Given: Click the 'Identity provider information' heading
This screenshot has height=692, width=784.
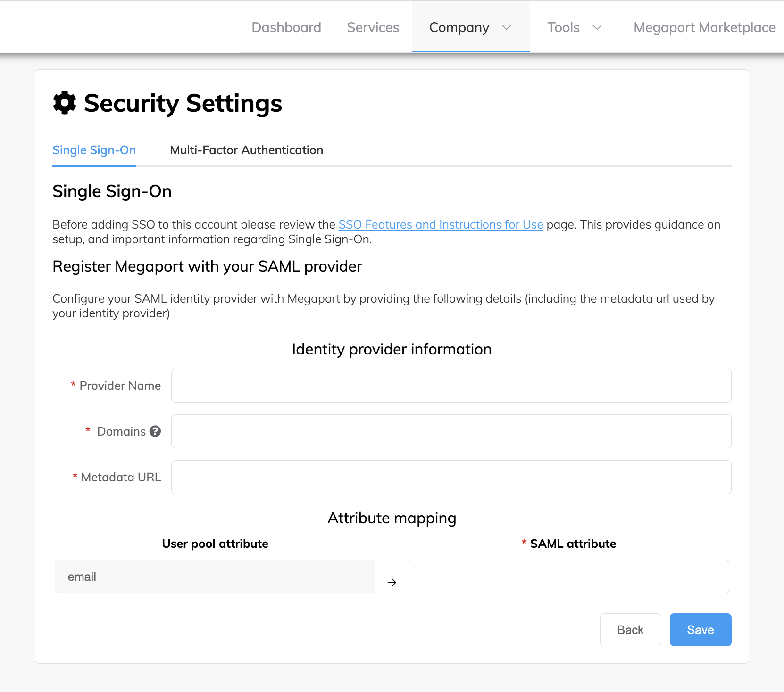Looking at the screenshot, I should pyautogui.click(x=392, y=349).
